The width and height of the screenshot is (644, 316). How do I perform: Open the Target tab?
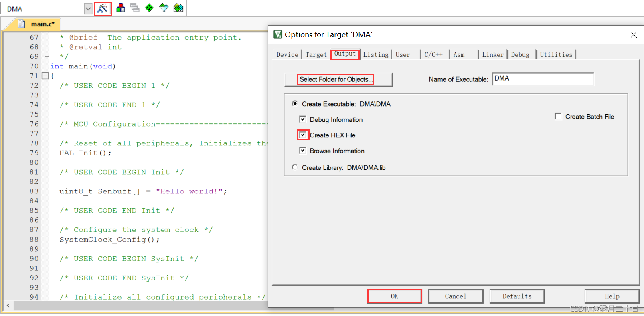point(316,55)
